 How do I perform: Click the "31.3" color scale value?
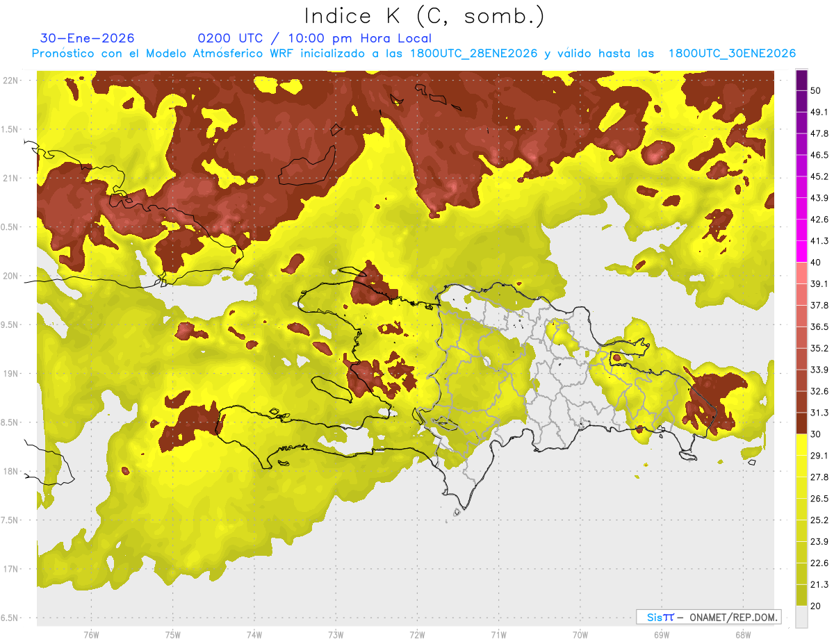(819, 413)
